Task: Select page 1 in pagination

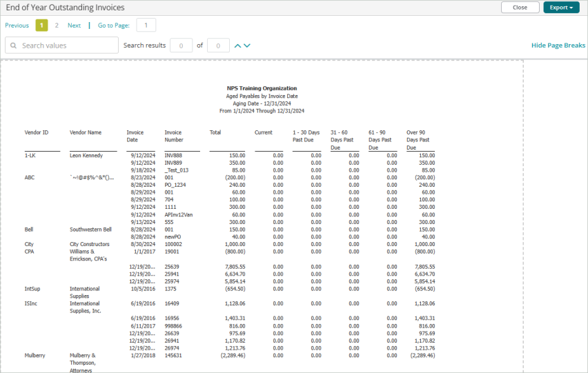Action: (x=41, y=26)
